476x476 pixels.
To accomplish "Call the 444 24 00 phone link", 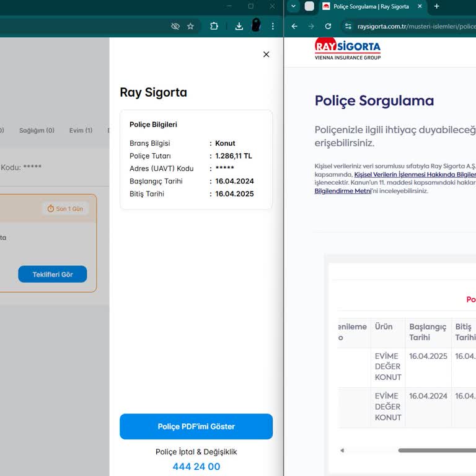I will tap(196, 467).
